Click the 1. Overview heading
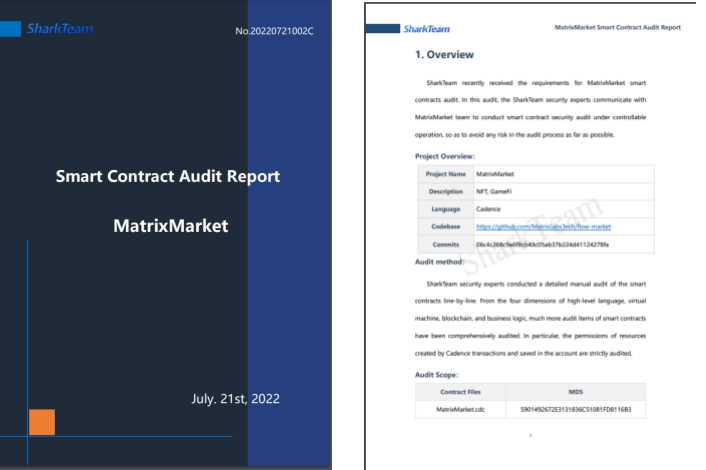 pos(444,55)
